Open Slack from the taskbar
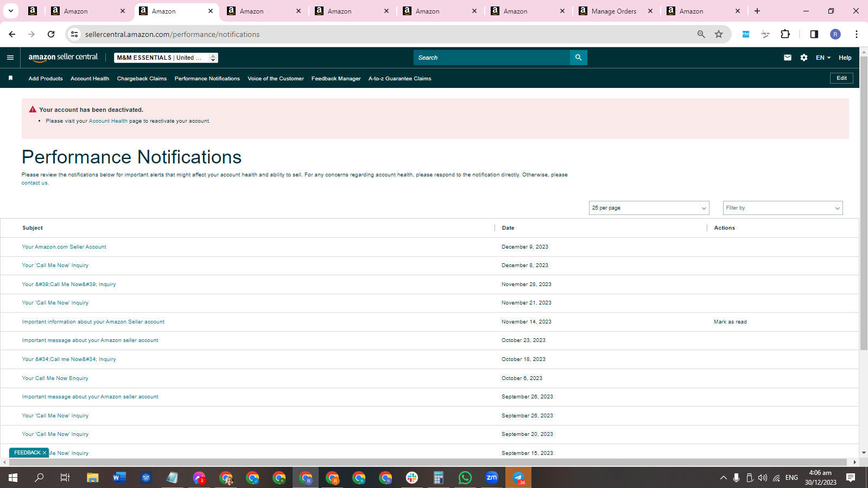The height and width of the screenshot is (488, 868). [412, 478]
